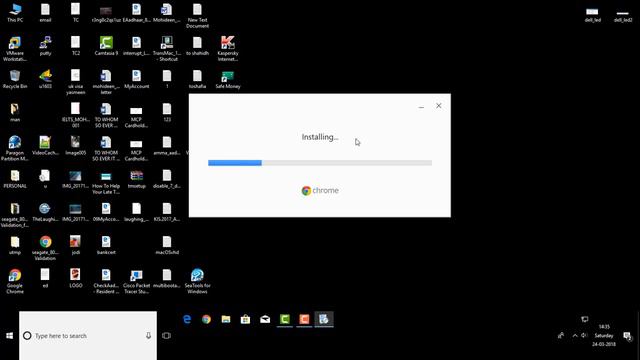Select the Google Chrome desktop shortcut
Viewport: 640px width, 360px height.
(x=15, y=281)
